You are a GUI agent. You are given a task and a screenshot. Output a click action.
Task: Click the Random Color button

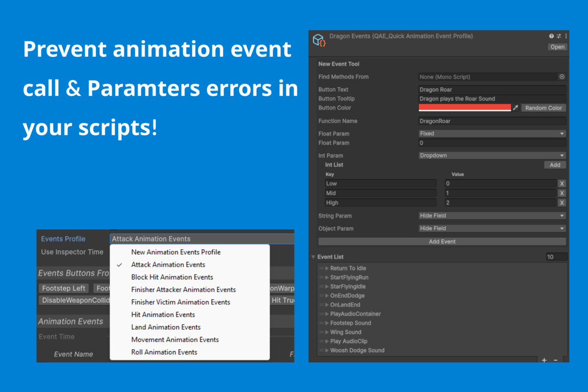[x=544, y=107]
